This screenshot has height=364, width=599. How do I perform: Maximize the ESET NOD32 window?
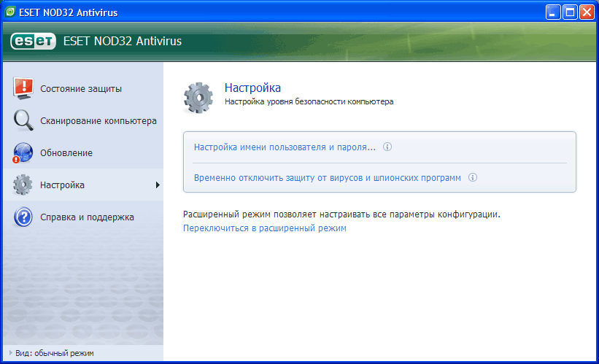(570, 12)
